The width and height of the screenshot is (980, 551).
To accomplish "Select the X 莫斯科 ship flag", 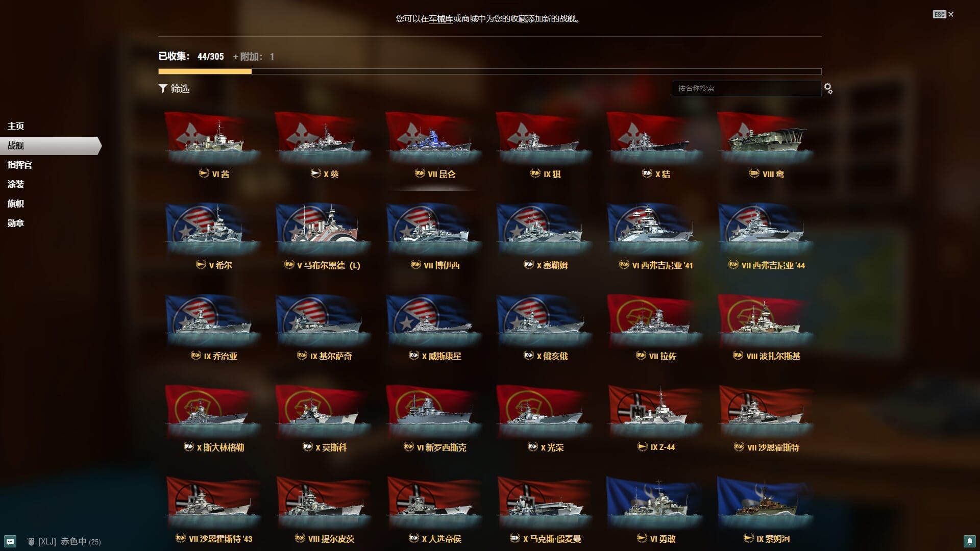I will [323, 411].
